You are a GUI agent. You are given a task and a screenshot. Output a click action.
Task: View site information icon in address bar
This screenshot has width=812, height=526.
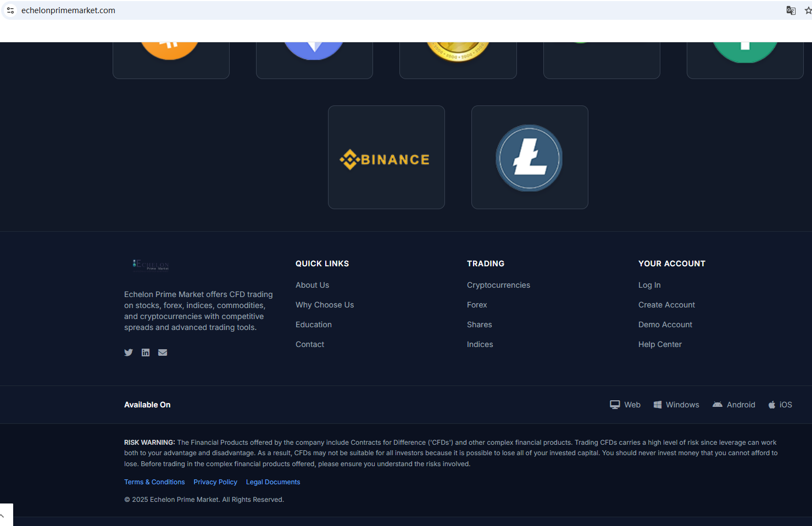(x=10, y=10)
